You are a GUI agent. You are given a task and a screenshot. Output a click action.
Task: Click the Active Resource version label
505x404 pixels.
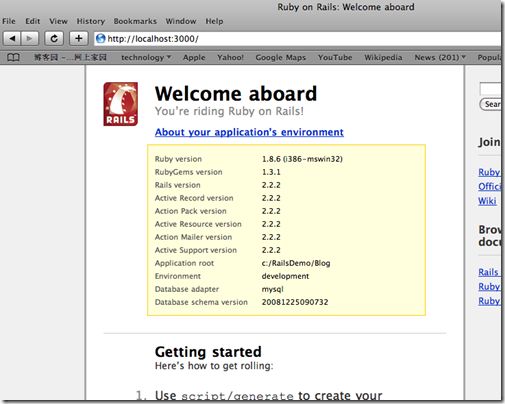click(198, 224)
